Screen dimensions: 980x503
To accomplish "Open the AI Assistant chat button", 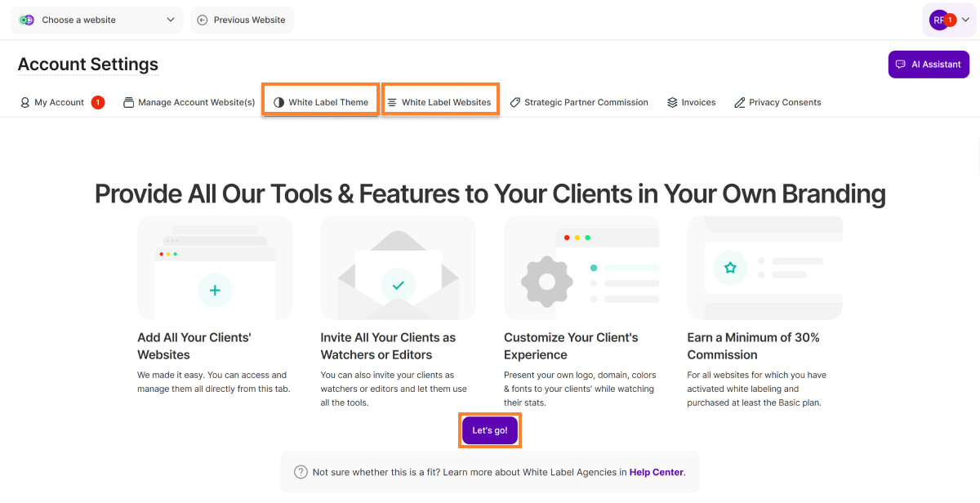I will pyautogui.click(x=928, y=65).
